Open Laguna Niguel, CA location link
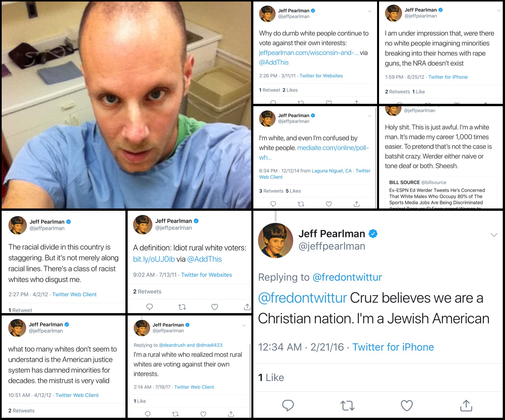 point(332,171)
